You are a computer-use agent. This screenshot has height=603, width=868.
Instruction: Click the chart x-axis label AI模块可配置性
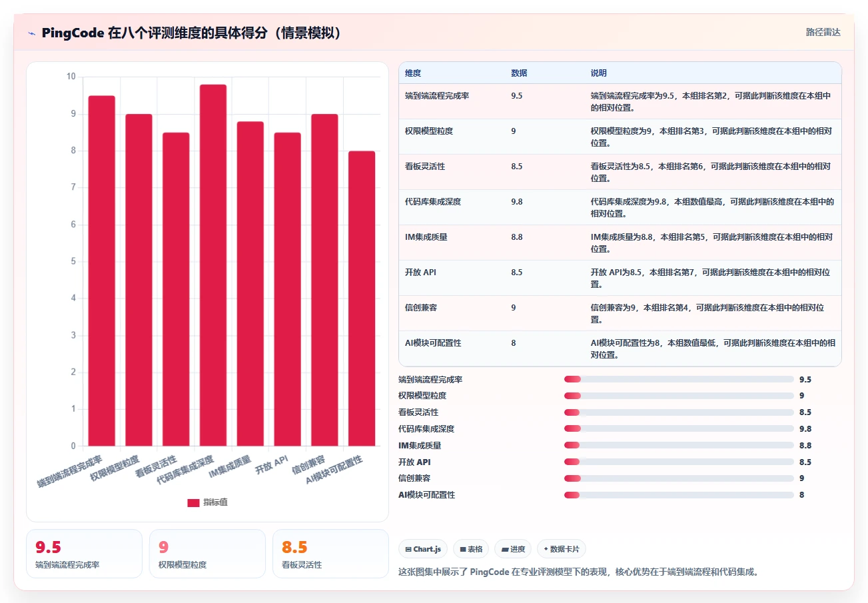(x=334, y=470)
